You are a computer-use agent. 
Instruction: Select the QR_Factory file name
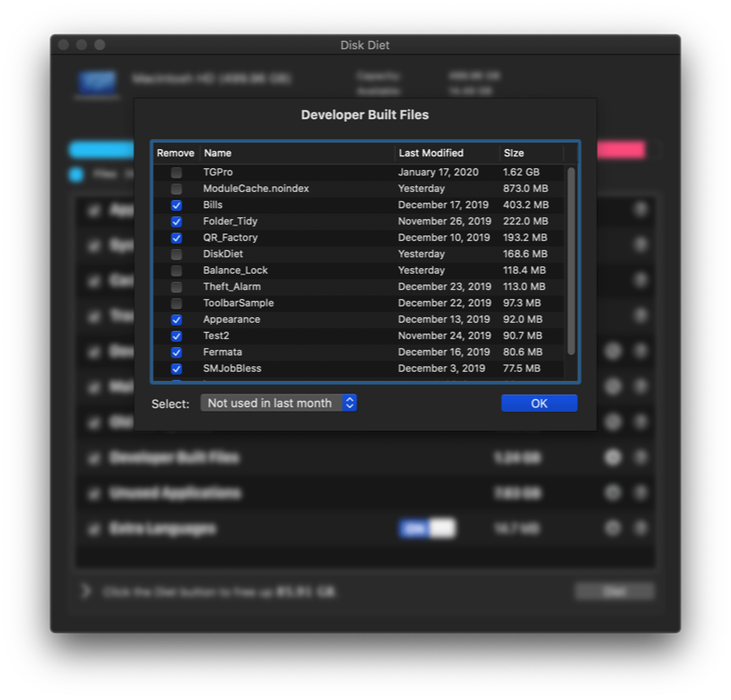point(230,237)
